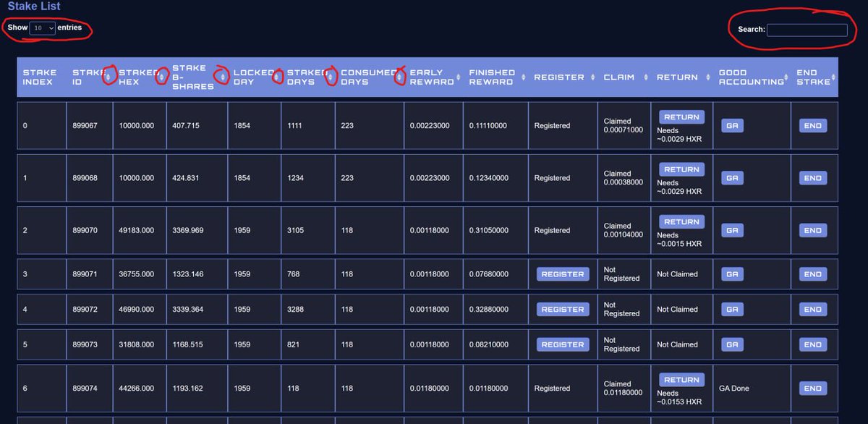Run GA for stake 899068
The image size is (868, 424).
pyautogui.click(x=732, y=178)
